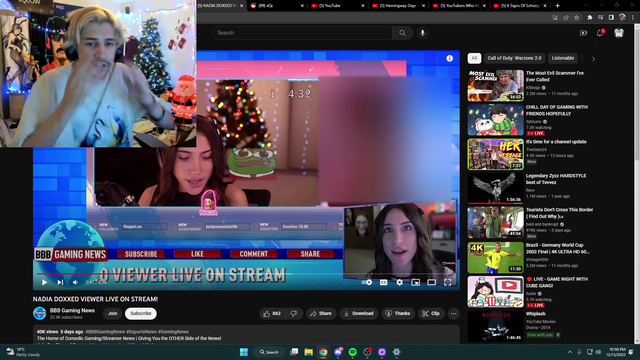Switch to theater mode icon
This screenshot has height=360, width=640.
(431, 282)
